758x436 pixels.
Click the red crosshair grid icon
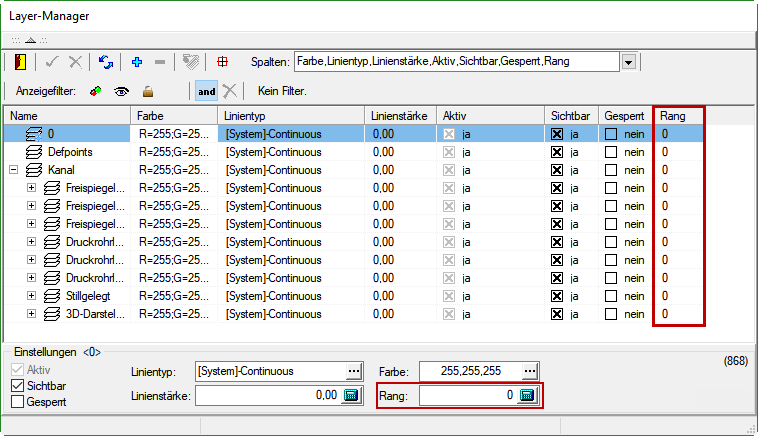click(222, 62)
